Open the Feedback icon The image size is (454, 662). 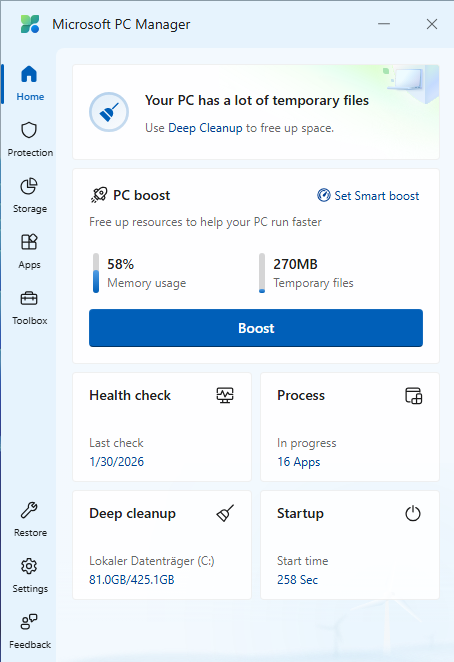pyautogui.click(x=29, y=622)
